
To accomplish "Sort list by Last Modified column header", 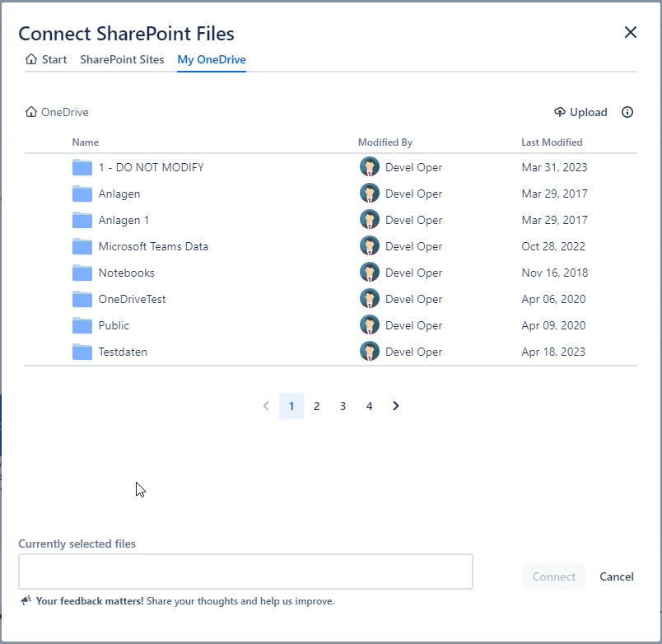I will click(x=552, y=142).
